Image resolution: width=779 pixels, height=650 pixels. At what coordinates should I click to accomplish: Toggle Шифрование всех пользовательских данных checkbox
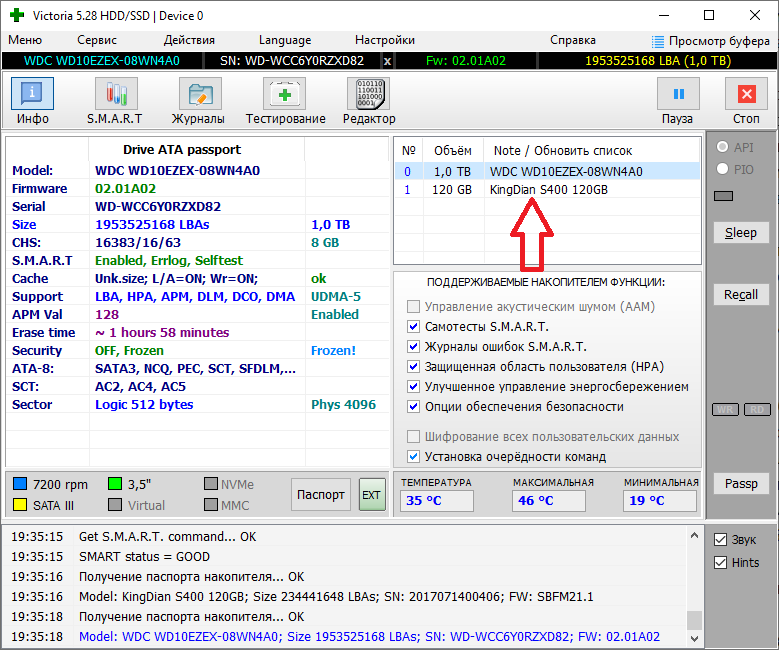(x=413, y=436)
